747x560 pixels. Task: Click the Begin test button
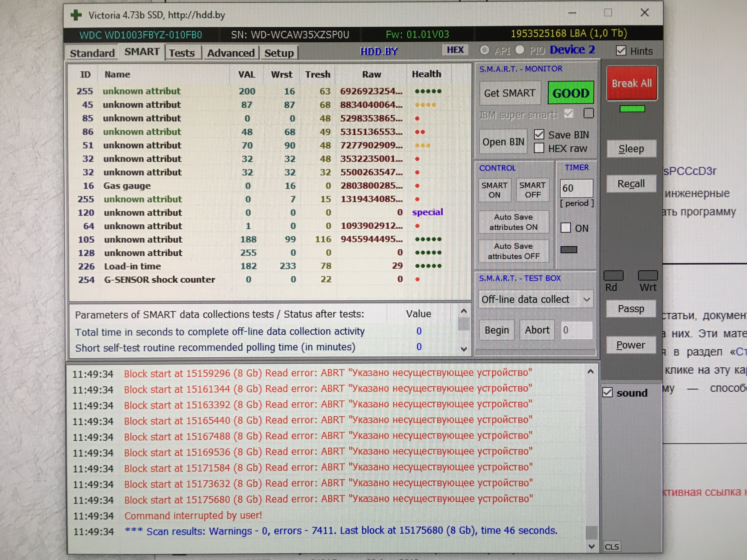(x=497, y=330)
